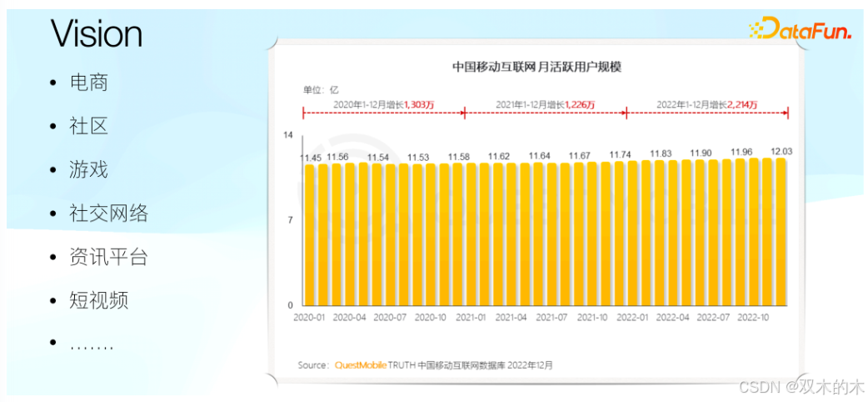Image resolution: width=868 pixels, height=402 pixels.
Task: Click the 11.83 bar value label
Action: point(661,153)
